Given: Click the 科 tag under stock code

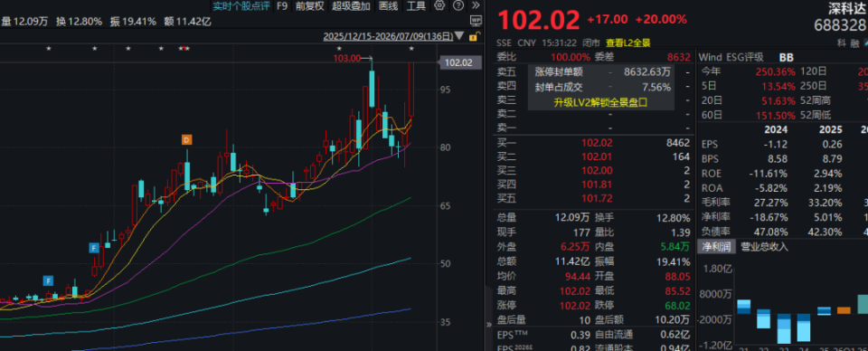Looking at the screenshot, I should point(841,43).
